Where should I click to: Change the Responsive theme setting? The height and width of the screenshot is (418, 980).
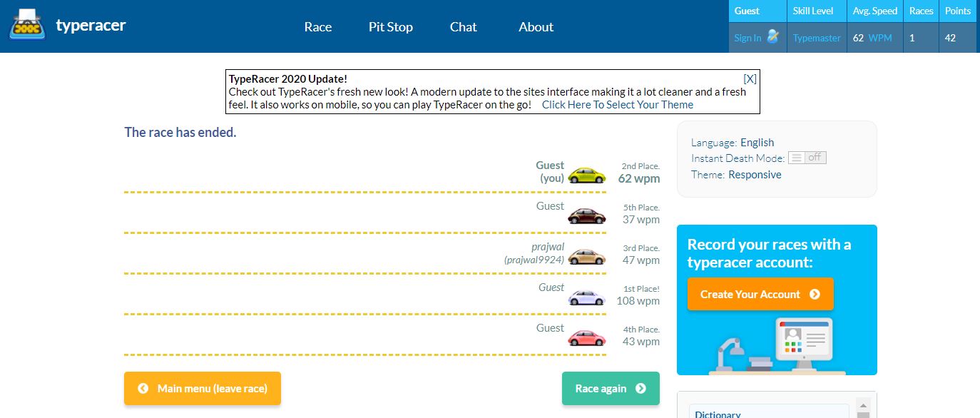point(755,175)
